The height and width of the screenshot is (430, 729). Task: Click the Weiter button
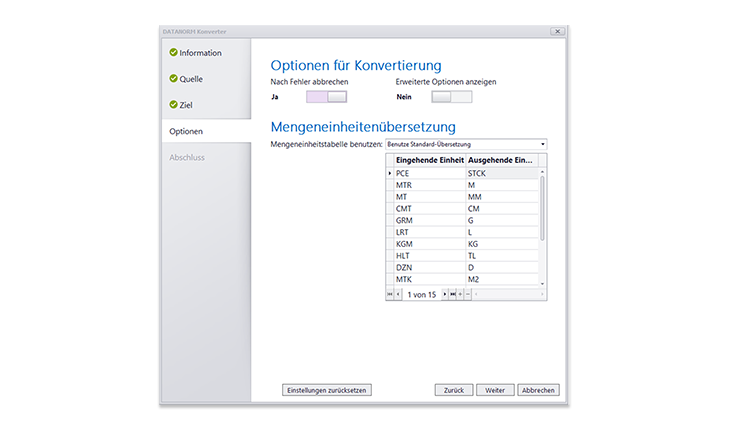point(495,390)
